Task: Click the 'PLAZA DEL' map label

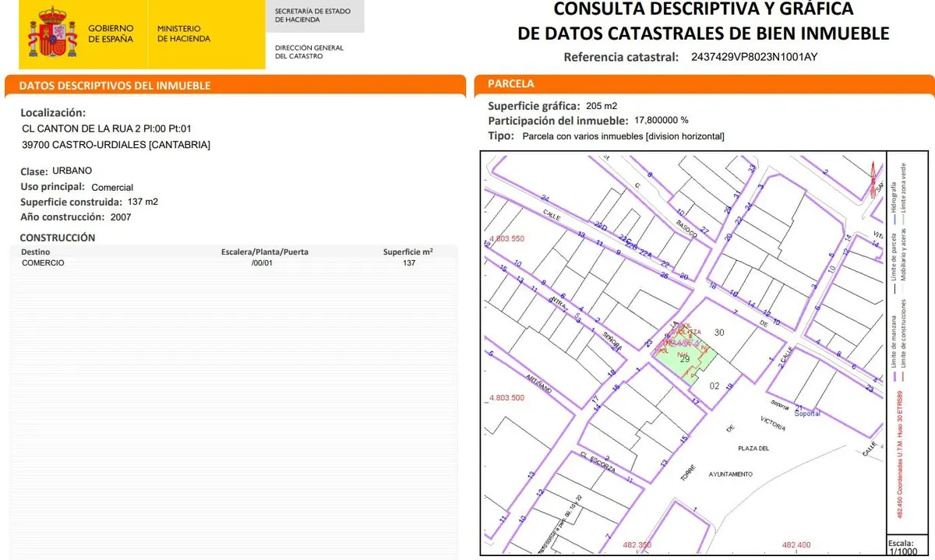Action: point(753,449)
